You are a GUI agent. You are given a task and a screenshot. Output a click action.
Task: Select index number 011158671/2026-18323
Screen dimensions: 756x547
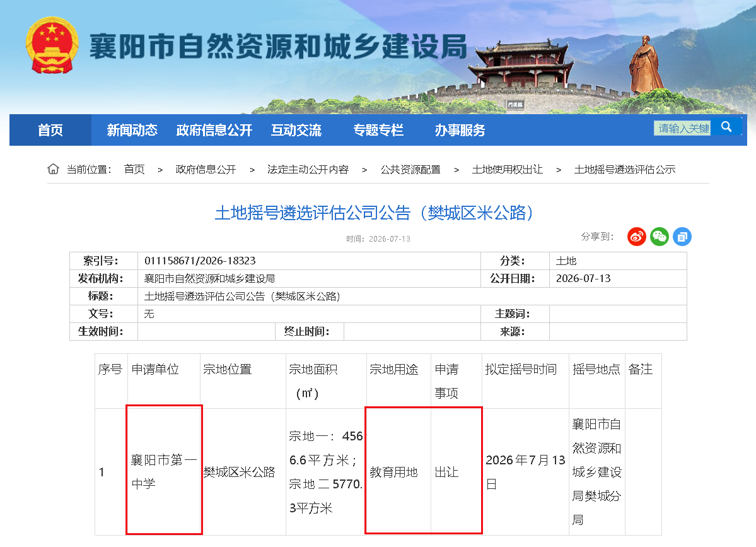click(200, 261)
